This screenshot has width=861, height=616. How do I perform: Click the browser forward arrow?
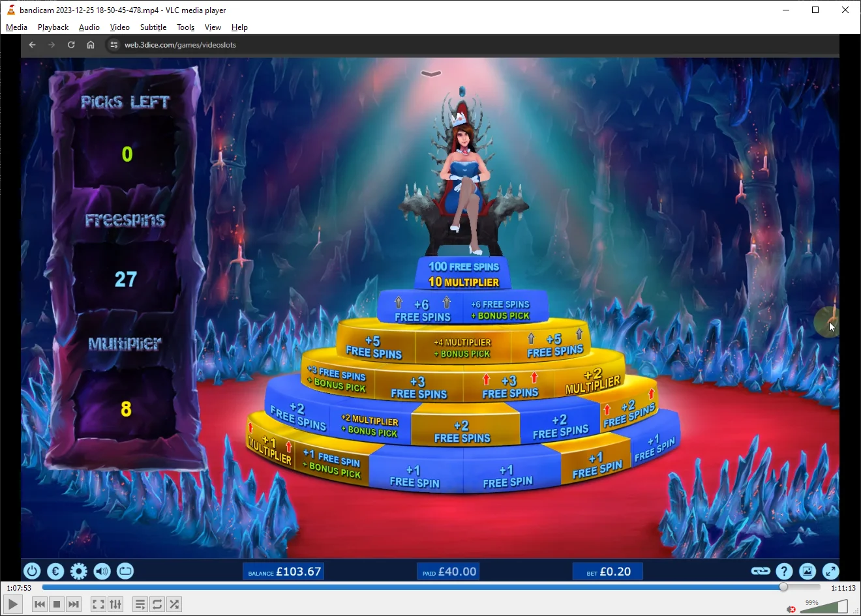coord(52,45)
